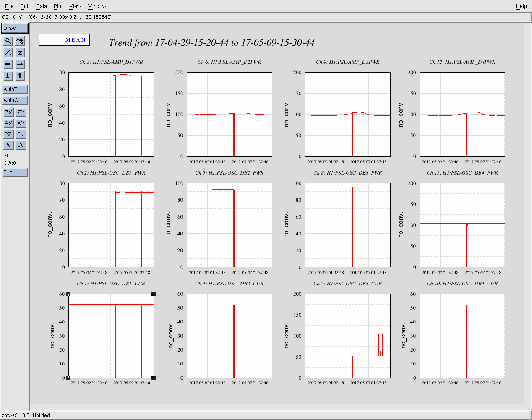Click inside the Ch 12 AMP_D4PWR graph

[x=462, y=114]
